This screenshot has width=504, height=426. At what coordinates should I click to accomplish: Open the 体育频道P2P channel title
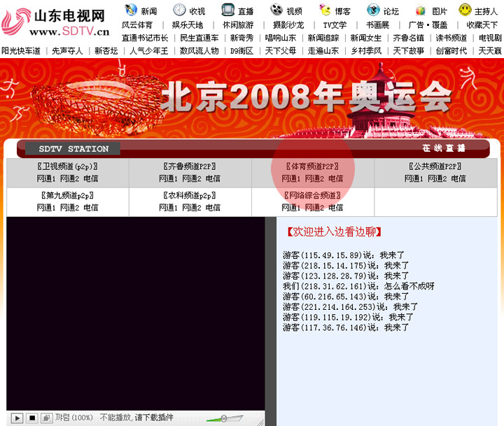[x=312, y=166]
